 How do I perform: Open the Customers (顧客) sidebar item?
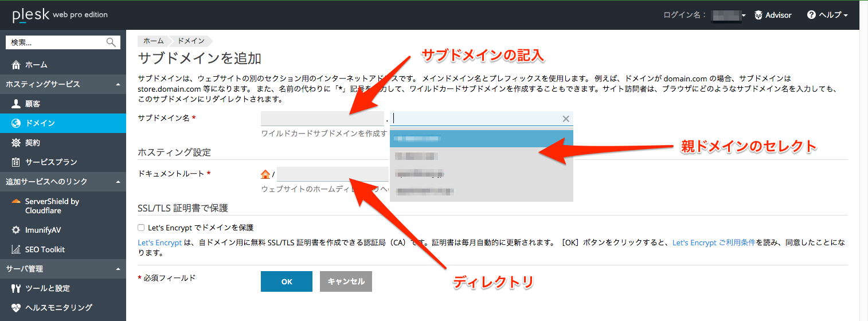tap(32, 104)
